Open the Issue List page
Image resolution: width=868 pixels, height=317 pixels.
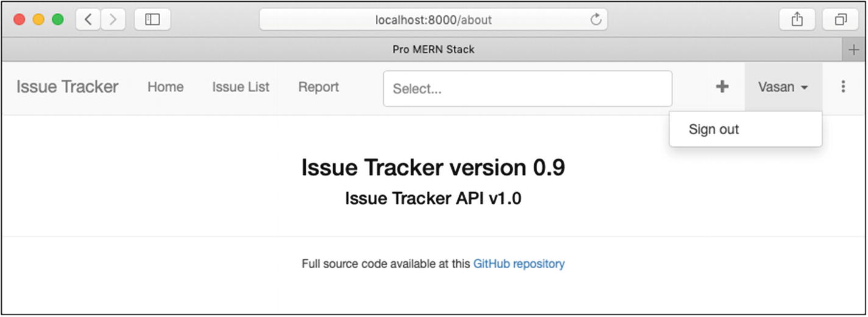[x=241, y=87]
